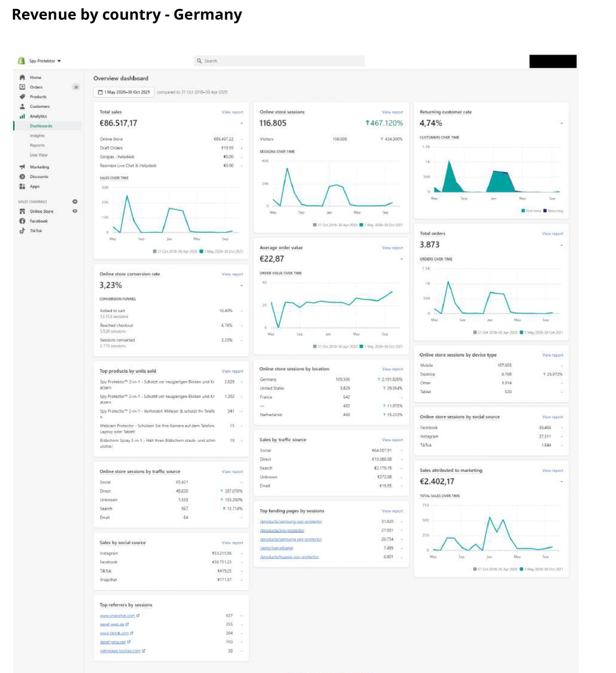Click the black redacted account box
Screen dimensions: 616x673
point(553,61)
